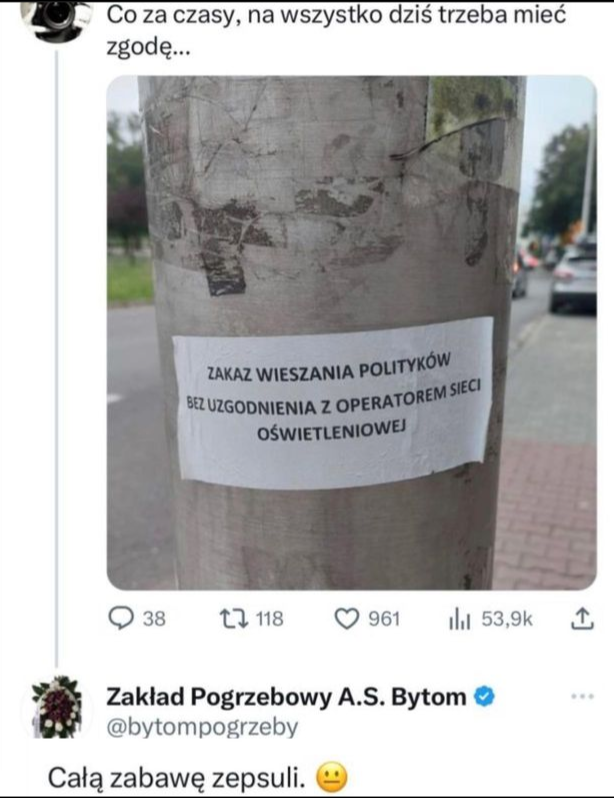Click the reply text "Całą zabawę zepsuli."
The height and width of the screenshot is (798, 614).
(176, 778)
